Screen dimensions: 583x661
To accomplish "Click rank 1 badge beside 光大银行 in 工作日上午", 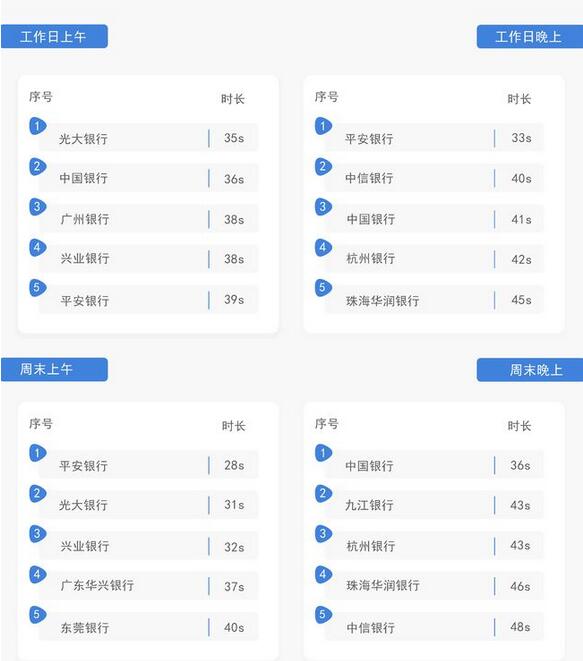I will (38, 126).
